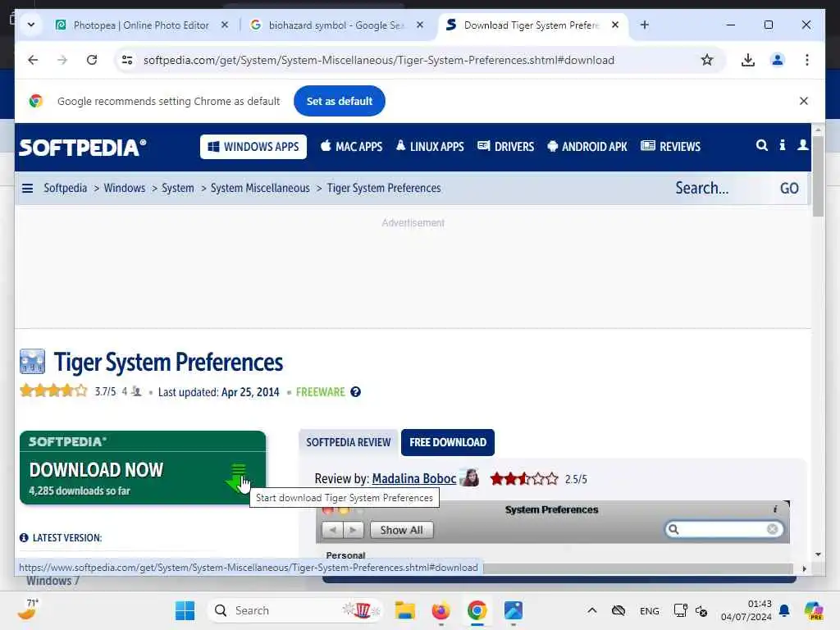Click the Softpedia header search magnifier icon

[761, 145]
